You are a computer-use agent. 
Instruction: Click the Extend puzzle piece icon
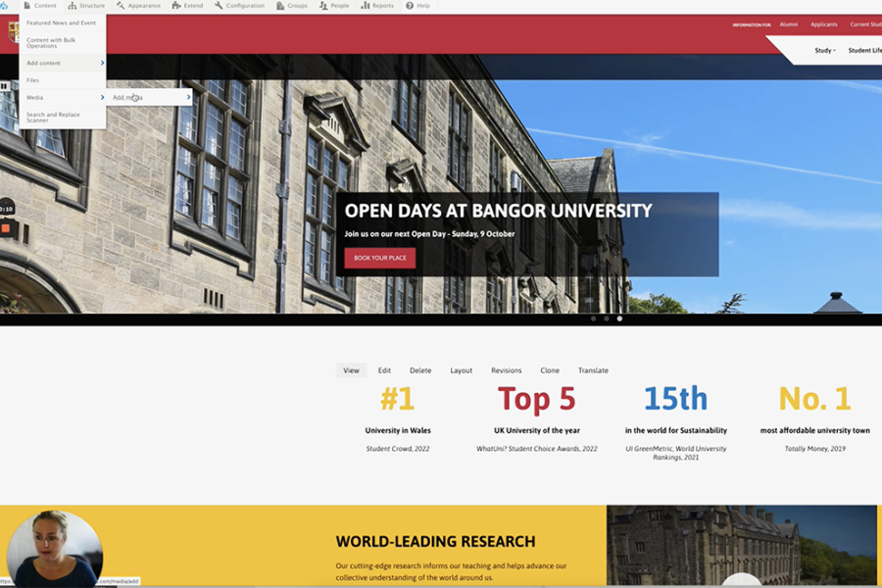click(176, 6)
